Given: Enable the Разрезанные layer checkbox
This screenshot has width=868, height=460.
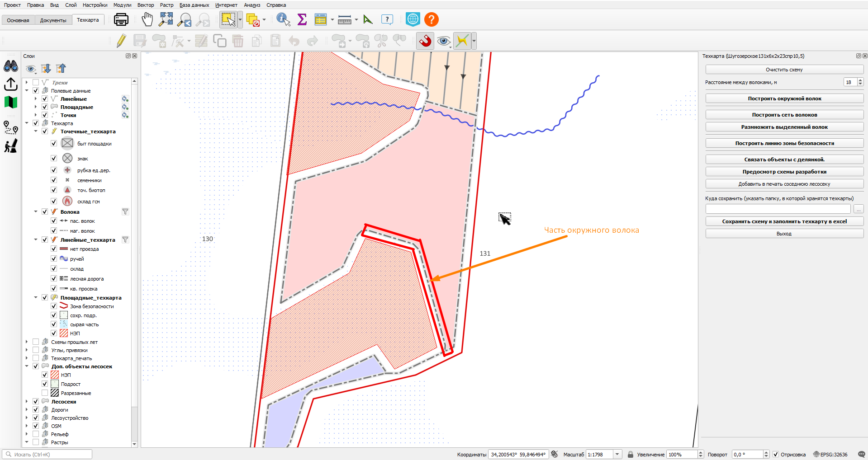Looking at the screenshot, I should tap(45, 393).
